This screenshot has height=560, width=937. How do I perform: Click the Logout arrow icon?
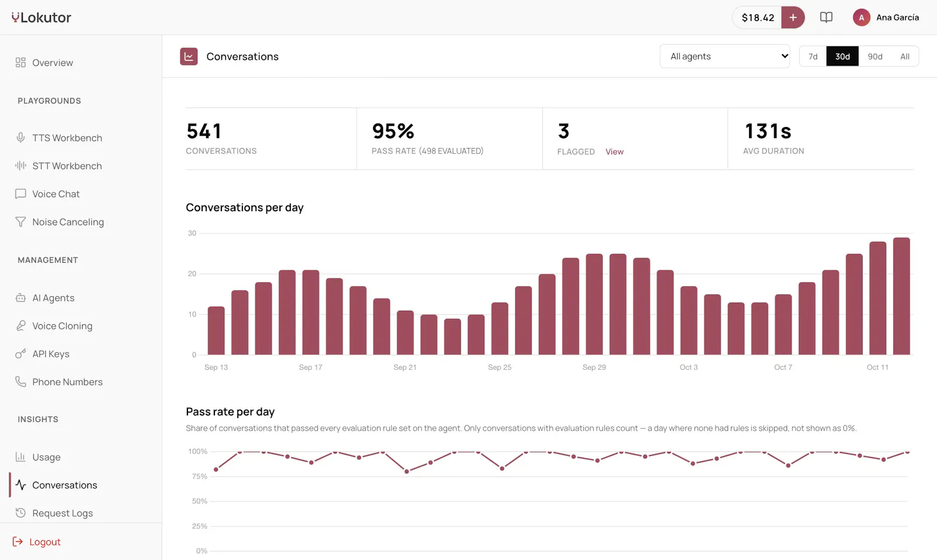[18, 542]
